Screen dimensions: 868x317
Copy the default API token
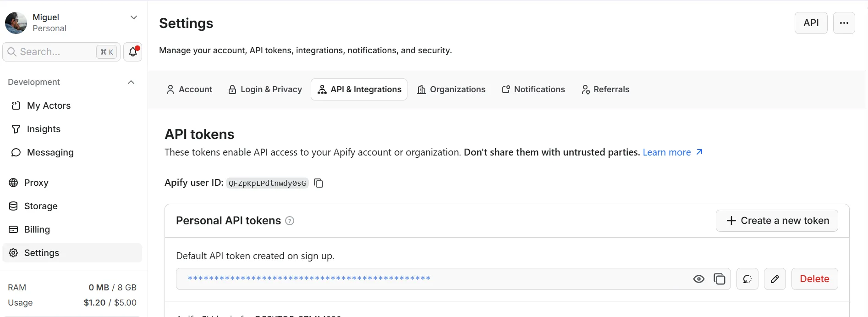[x=720, y=279]
